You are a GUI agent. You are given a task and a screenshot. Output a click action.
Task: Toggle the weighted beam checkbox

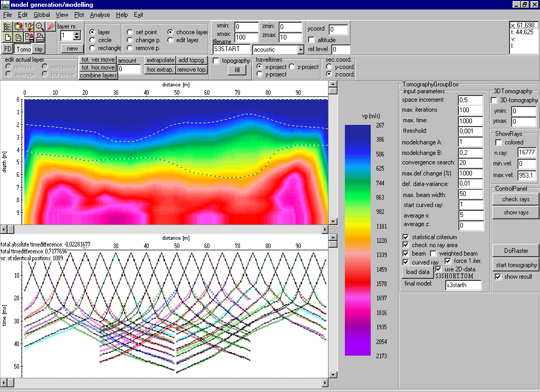pos(433,253)
